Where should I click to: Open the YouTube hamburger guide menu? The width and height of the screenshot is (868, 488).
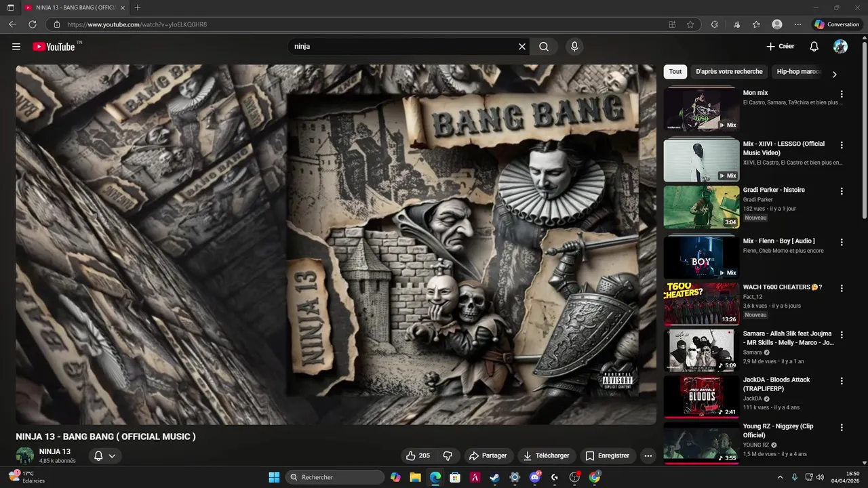click(x=16, y=47)
